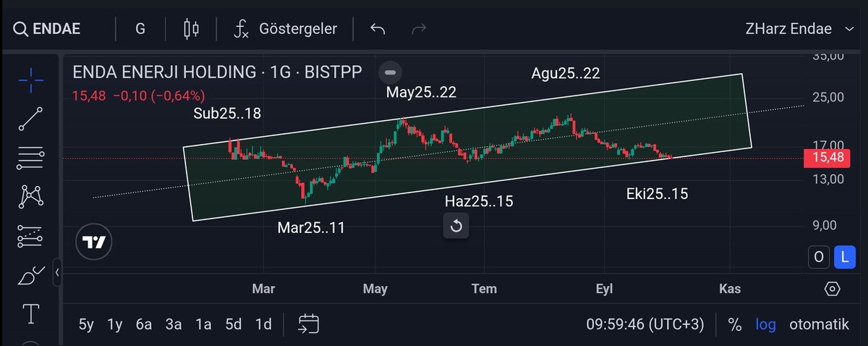Undo the last chart action
This screenshot has height=346, width=868.
pos(377,29)
